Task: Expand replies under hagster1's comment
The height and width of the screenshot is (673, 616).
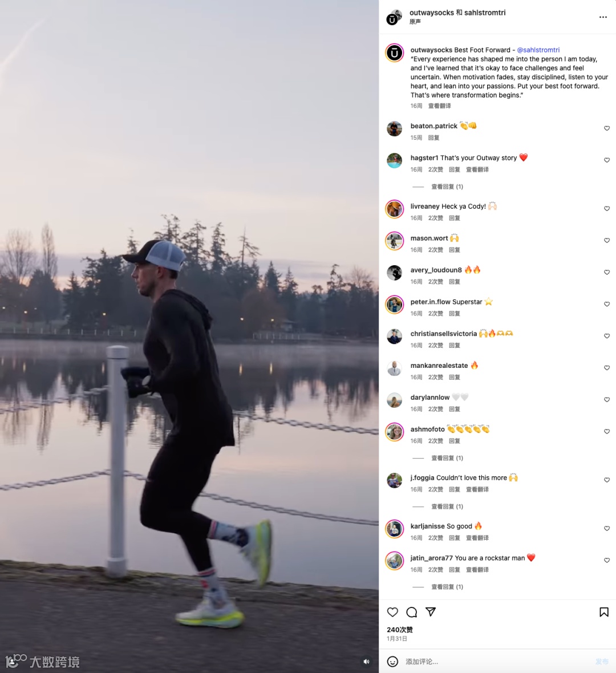Action: coord(447,187)
